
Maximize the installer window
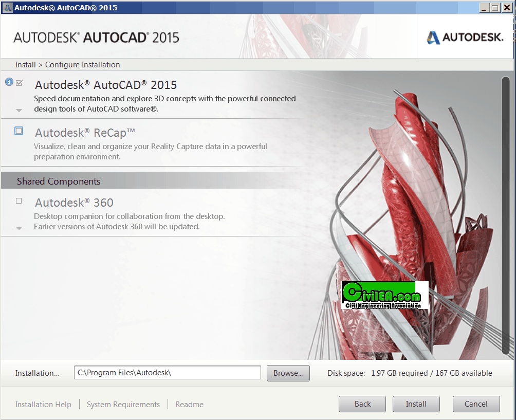click(494, 8)
